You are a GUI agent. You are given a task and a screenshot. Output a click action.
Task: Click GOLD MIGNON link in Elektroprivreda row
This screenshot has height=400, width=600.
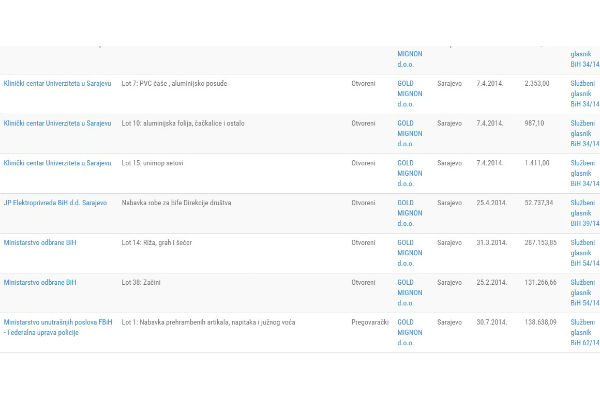click(x=409, y=213)
